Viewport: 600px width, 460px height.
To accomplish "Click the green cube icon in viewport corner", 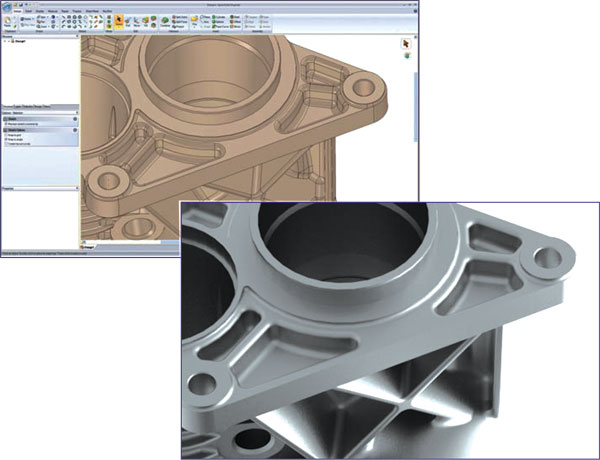I will (407, 56).
